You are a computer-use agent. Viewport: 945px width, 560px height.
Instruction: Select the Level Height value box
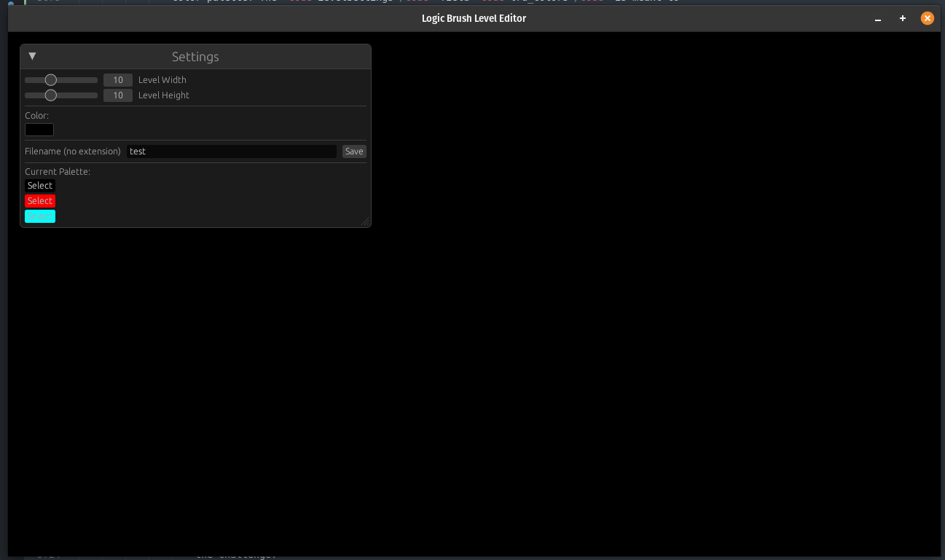pyautogui.click(x=118, y=95)
